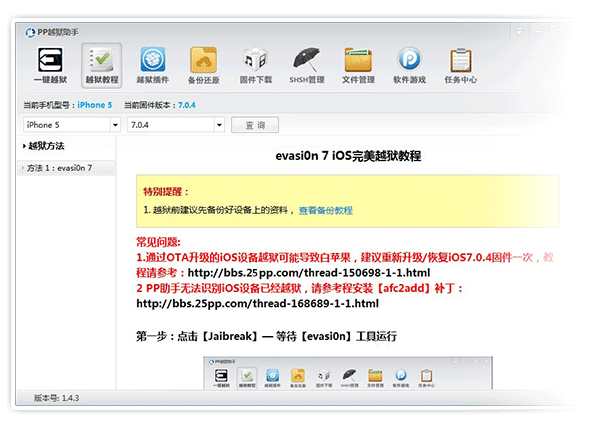Click the 查询 query button

tap(255, 125)
